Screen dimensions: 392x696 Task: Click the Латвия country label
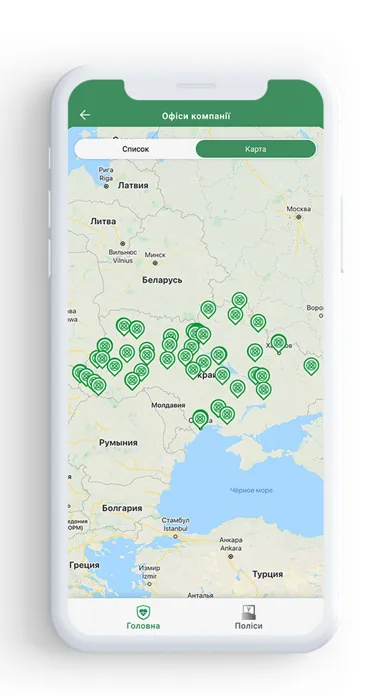(x=133, y=186)
